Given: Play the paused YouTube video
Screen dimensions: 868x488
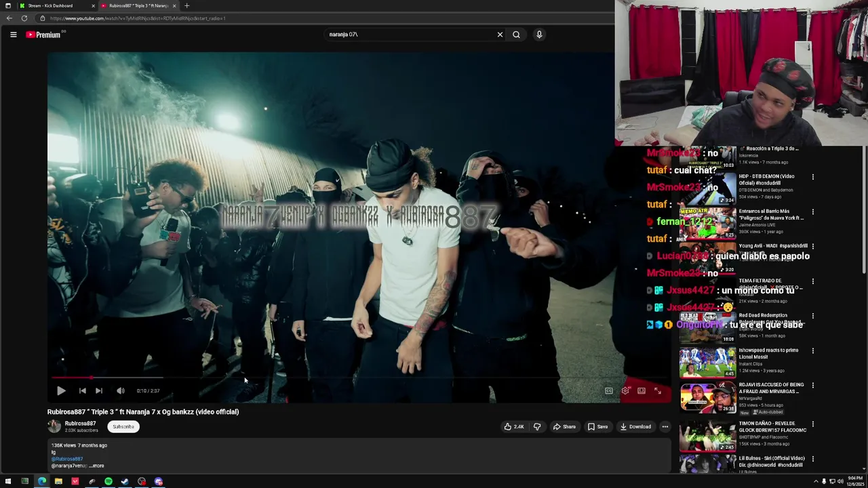Looking at the screenshot, I should coord(61,391).
